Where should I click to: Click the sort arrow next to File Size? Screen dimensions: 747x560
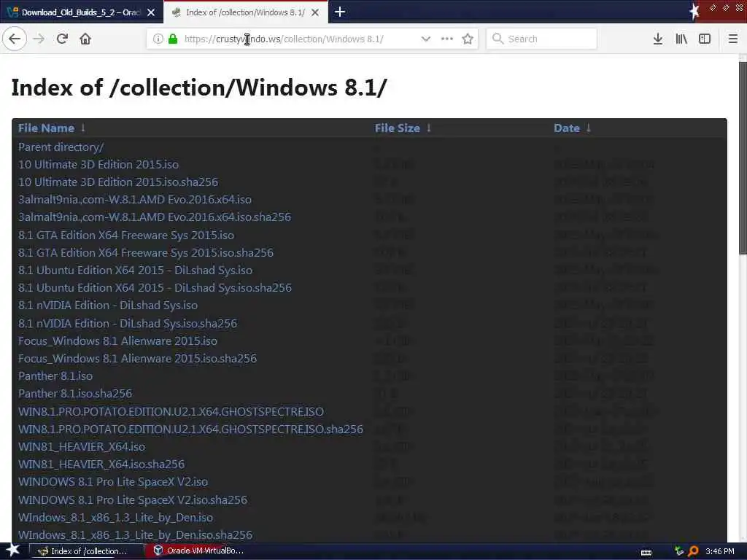(429, 128)
